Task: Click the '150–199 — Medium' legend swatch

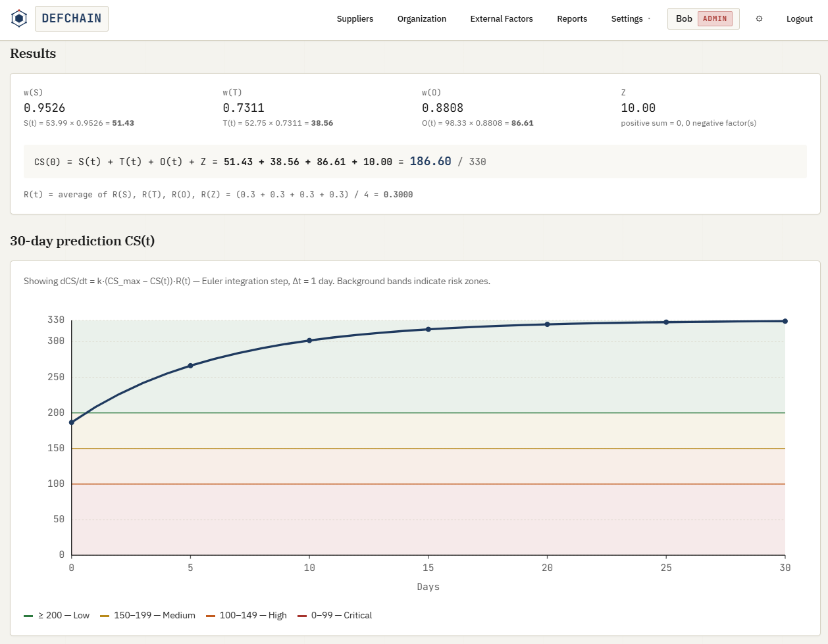Action: tap(105, 616)
